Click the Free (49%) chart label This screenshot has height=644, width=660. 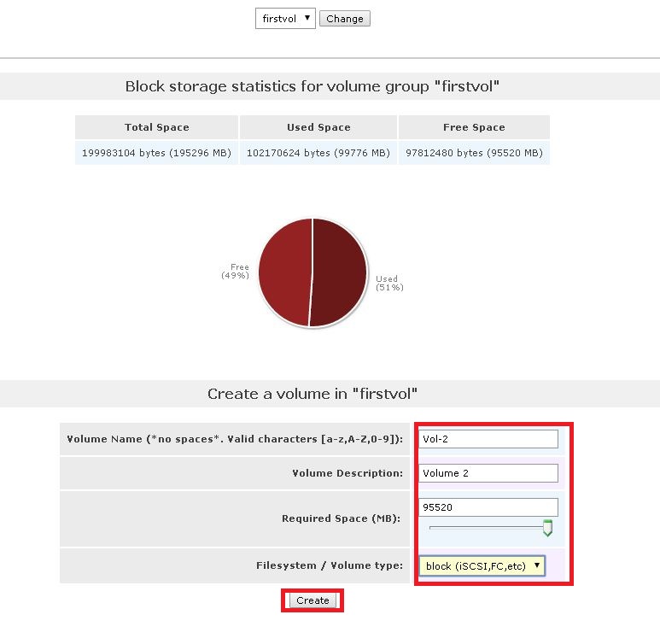click(x=236, y=272)
